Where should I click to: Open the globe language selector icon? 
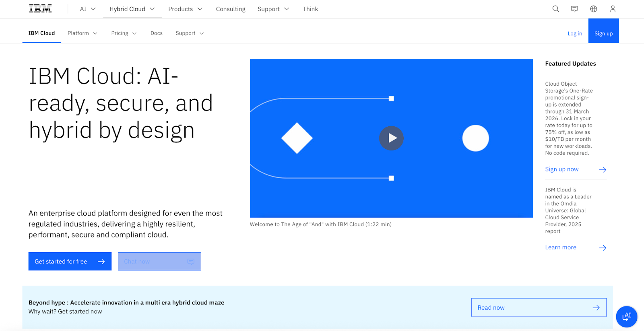pyautogui.click(x=593, y=9)
